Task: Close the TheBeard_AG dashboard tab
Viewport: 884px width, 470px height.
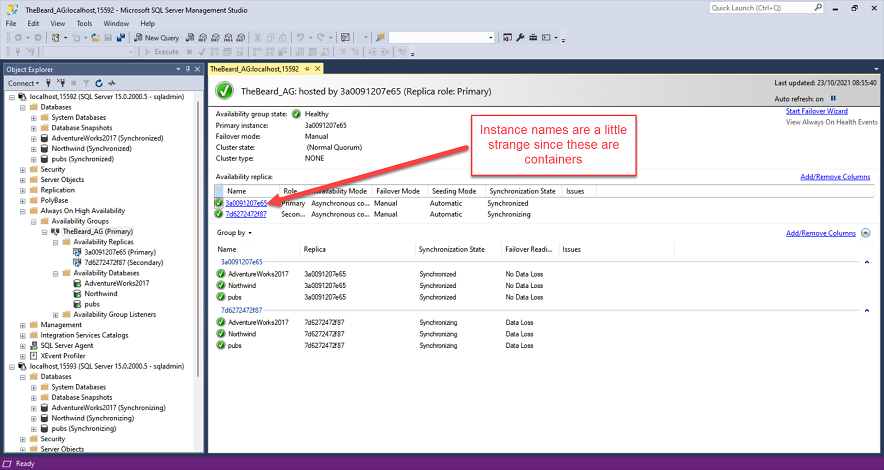Action: pos(317,69)
